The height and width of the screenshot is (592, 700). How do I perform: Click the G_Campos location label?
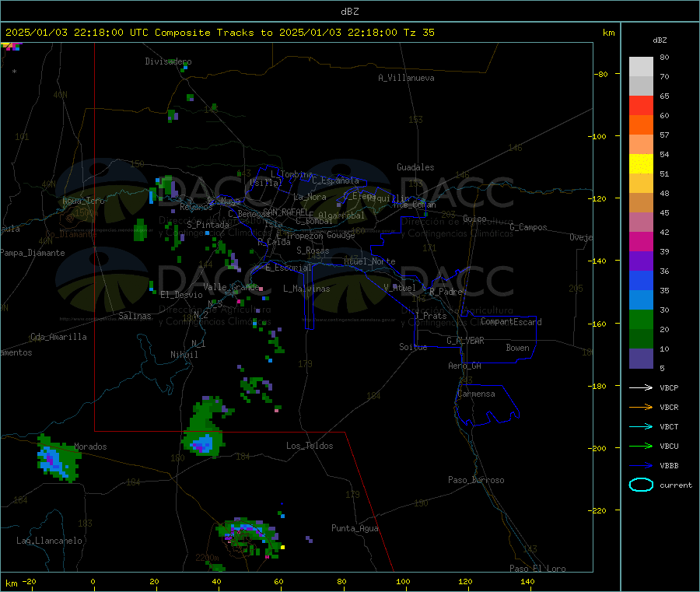click(x=528, y=227)
